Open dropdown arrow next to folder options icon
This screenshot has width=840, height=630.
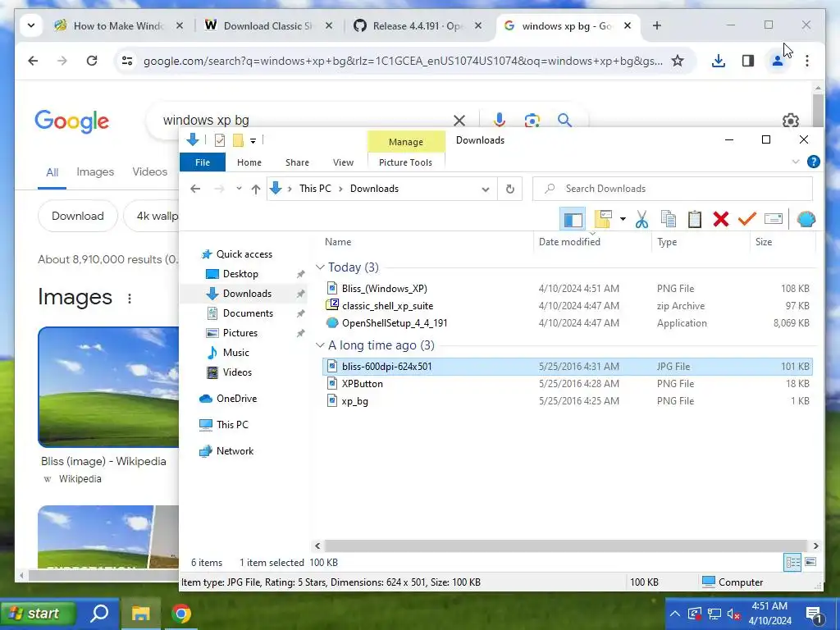point(623,218)
